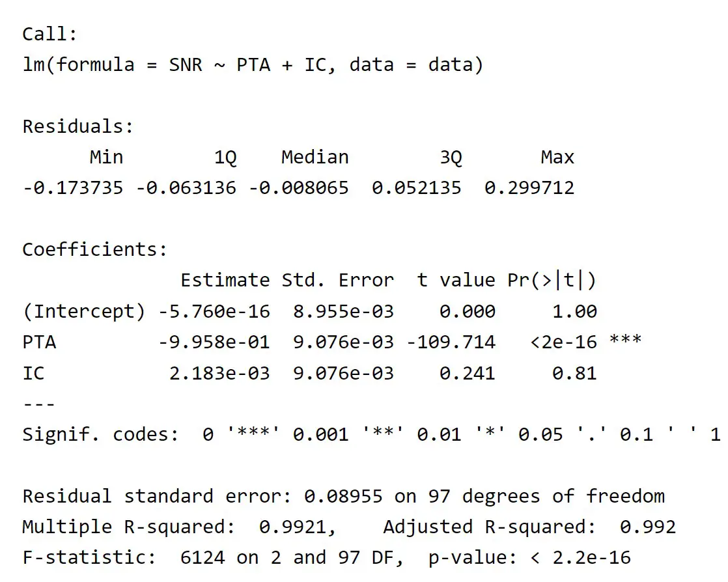Click the 3Q residual value 0.052135
The image size is (728, 582).
(x=417, y=188)
